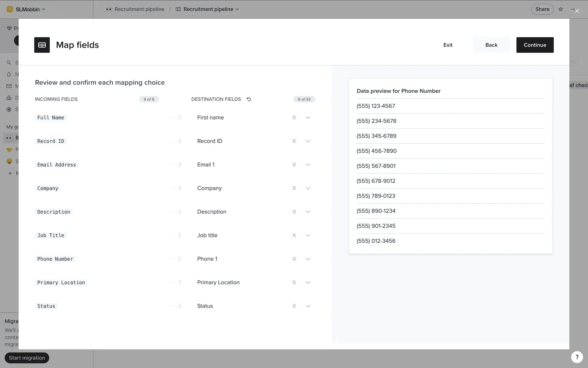Expand the Record ID destination dropdown
588x368 pixels.
tap(308, 141)
